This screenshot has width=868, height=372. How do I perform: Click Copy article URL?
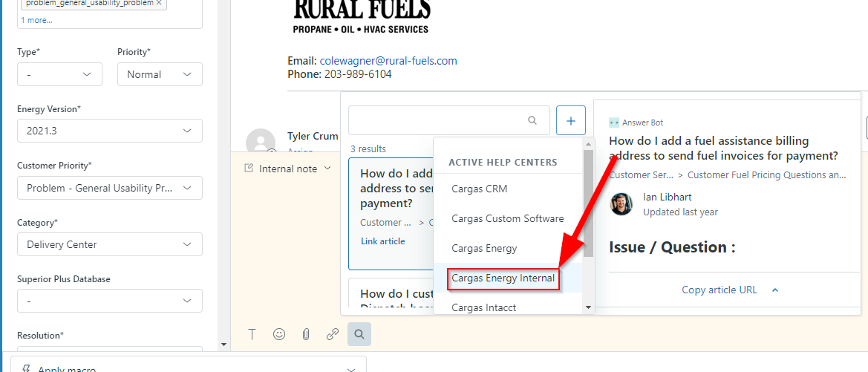[719, 290]
